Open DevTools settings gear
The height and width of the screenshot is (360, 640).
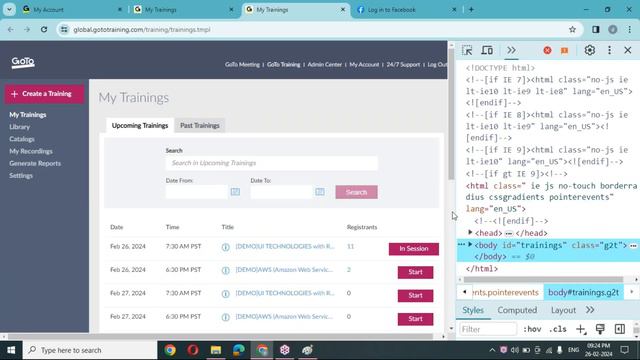pyautogui.click(x=589, y=50)
